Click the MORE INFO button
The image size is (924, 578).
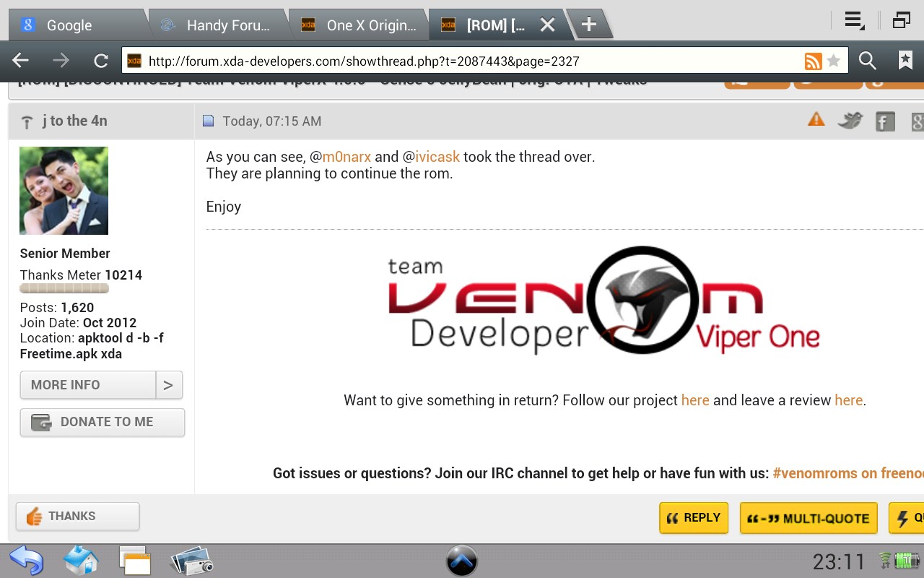[x=88, y=385]
